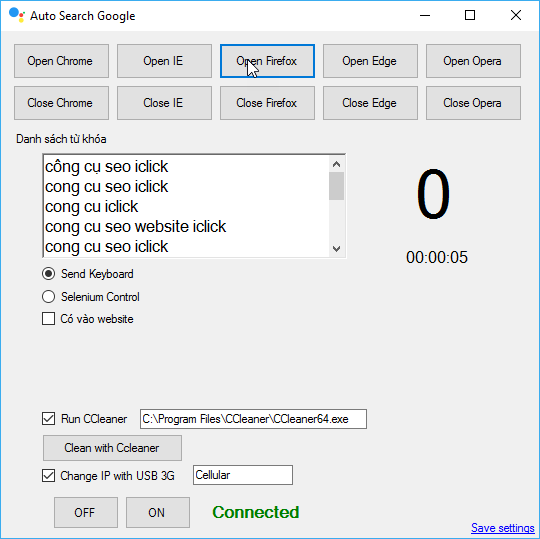540x539 pixels.
Task: Click the OFF button
Action: [x=86, y=512]
